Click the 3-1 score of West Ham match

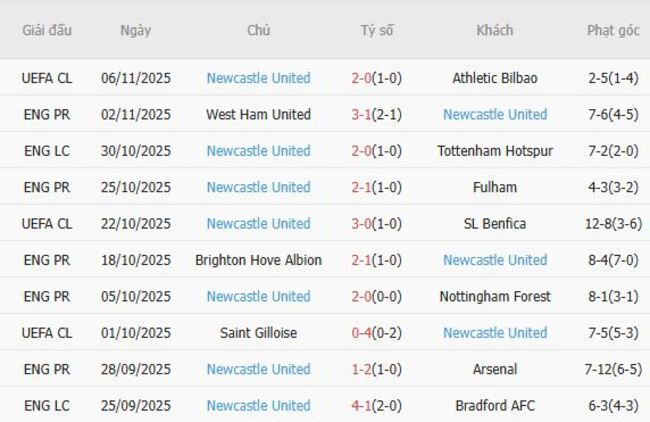361,114
